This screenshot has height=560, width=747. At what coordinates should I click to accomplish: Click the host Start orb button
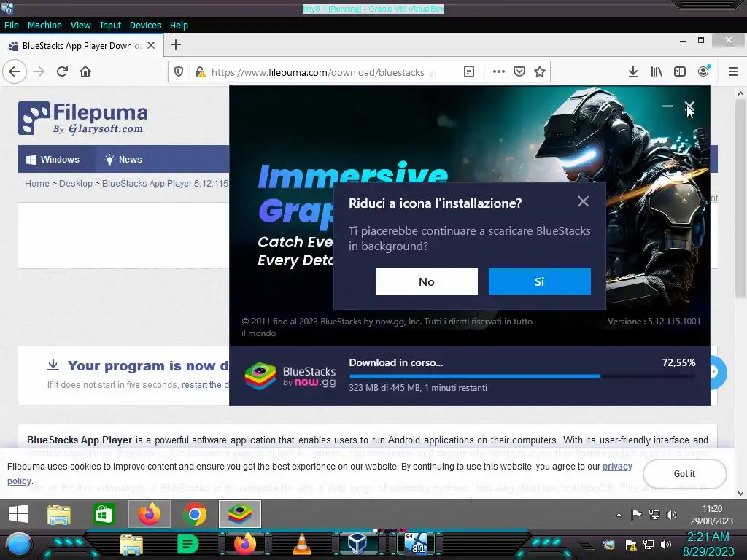pos(19,545)
